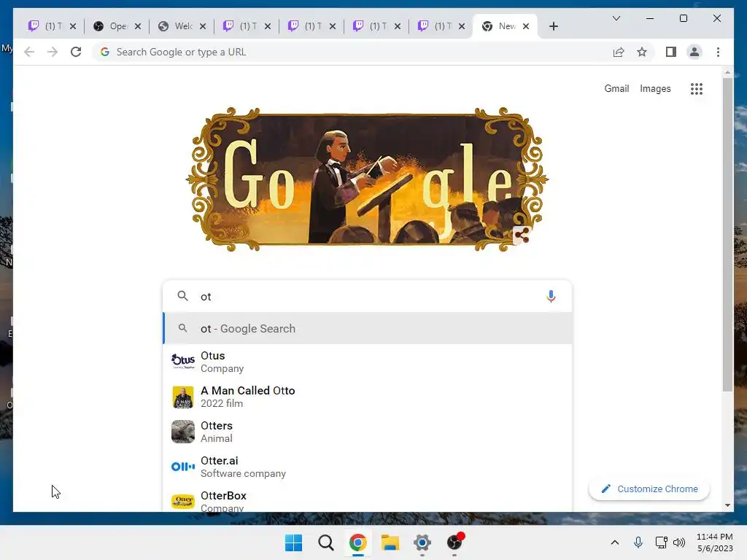747x560 pixels.
Task: Start voice search with microphone icon
Action: pyautogui.click(x=551, y=296)
